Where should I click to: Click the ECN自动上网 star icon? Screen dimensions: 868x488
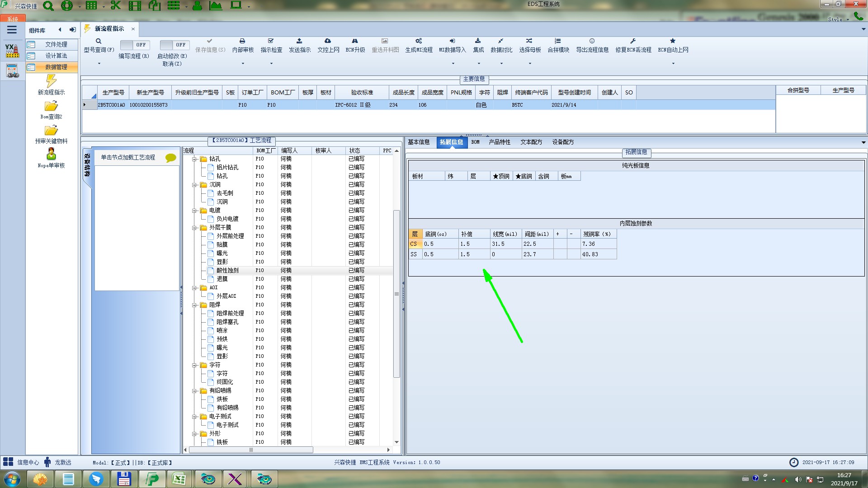(x=673, y=41)
